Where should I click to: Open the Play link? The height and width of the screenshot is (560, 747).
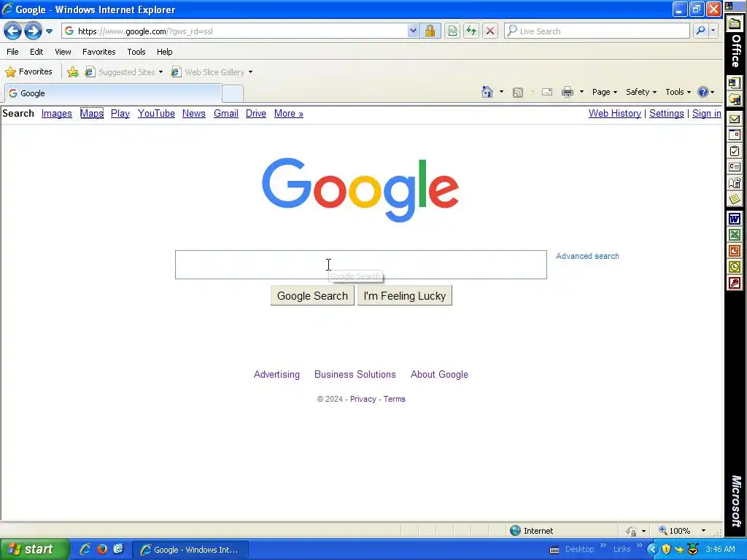[120, 113]
